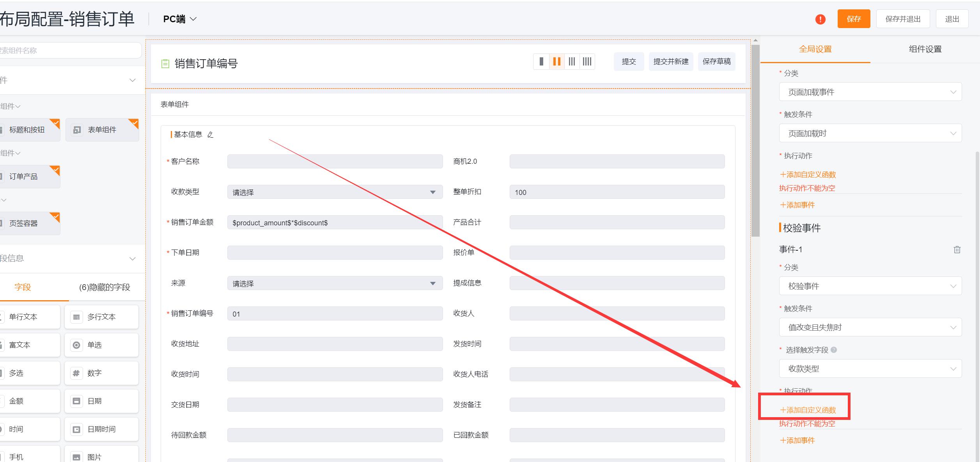Click 添加事件 above the 校验事件 heading
Image resolution: width=980 pixels, height=462 pixels.
[x=797, y=205]
